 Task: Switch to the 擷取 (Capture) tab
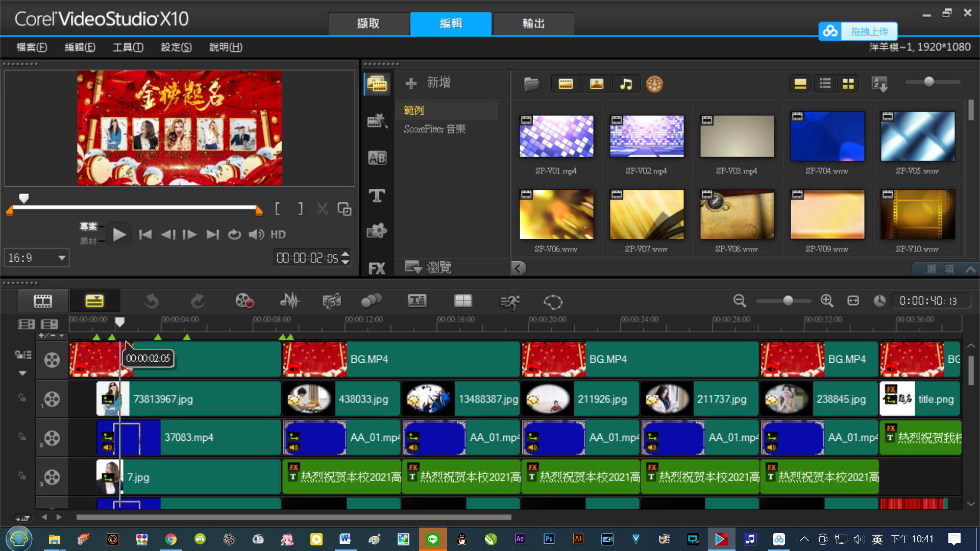point(369,23)
